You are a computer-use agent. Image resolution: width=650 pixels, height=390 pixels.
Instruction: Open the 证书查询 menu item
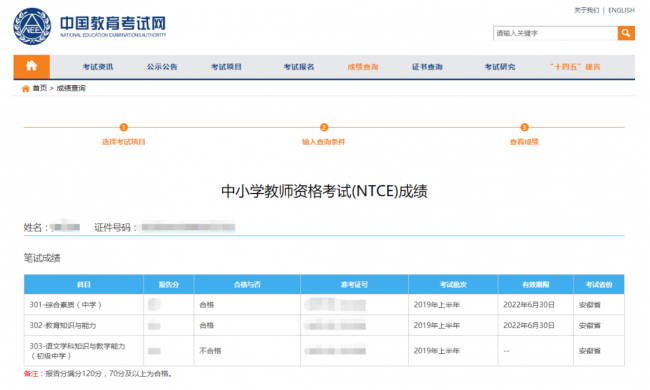[427, 67]
